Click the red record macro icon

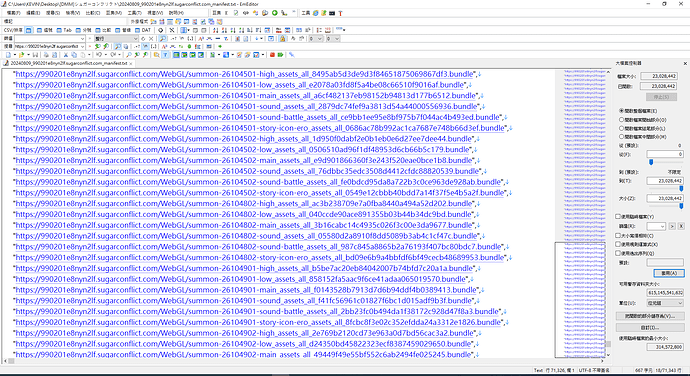[272, 55]
